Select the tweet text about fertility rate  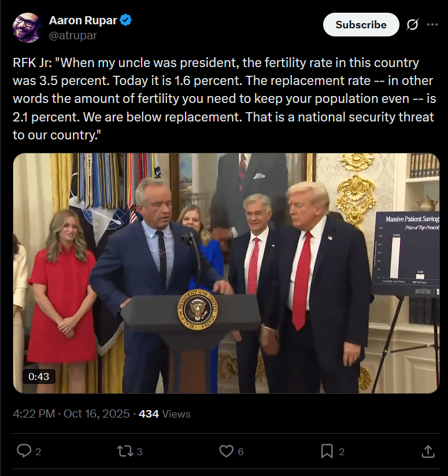coord(224,99)
